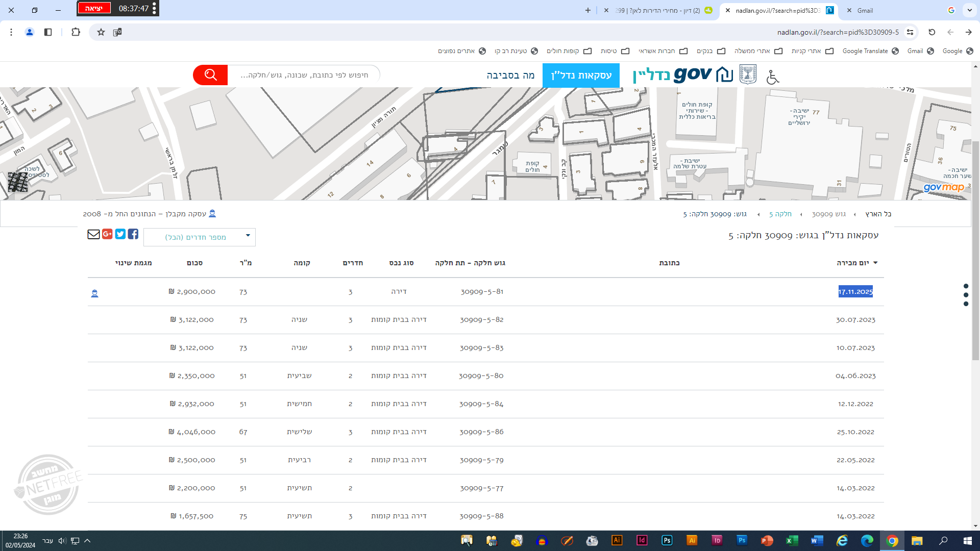The height and width of the screenshot is (551, 980).
Task: Open the מה בסביבה tab
Action: click(x=510, y=76)
